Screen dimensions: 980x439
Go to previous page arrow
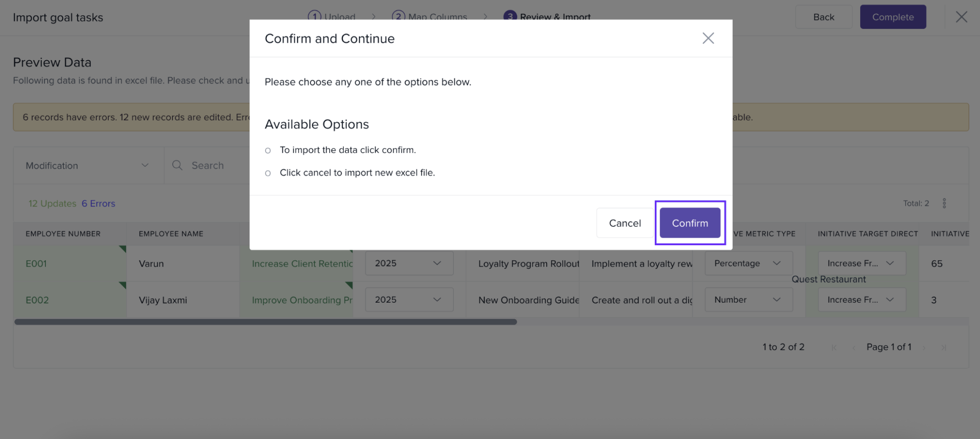[x=853, y=347]
